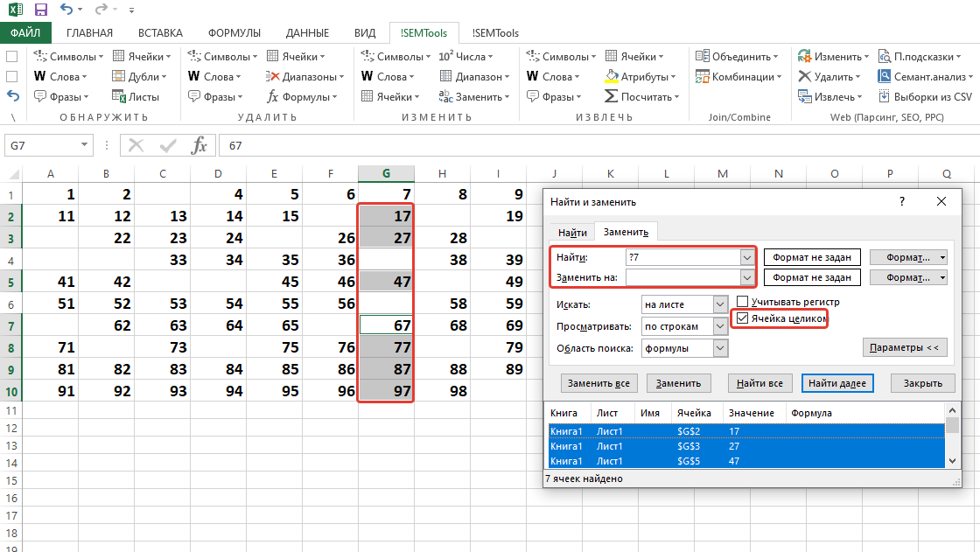This screenshot has width=980, height=552.
Task: Open Фразы in the ИЗВЛЕЧЬ group
Action: (555, 96)
